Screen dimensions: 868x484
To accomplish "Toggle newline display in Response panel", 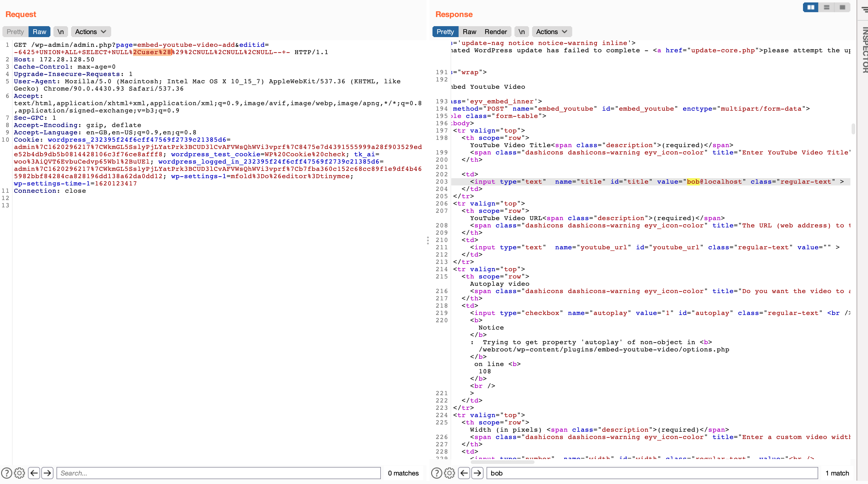I will (521, 32).
